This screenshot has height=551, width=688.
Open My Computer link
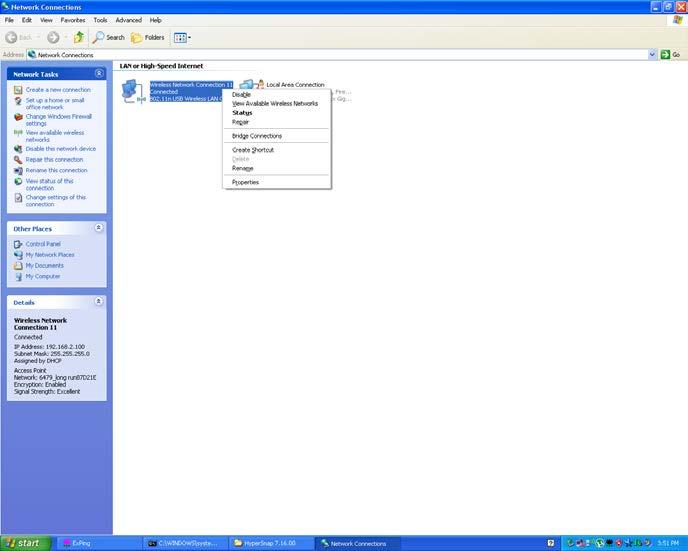click(x=43, y=276)
